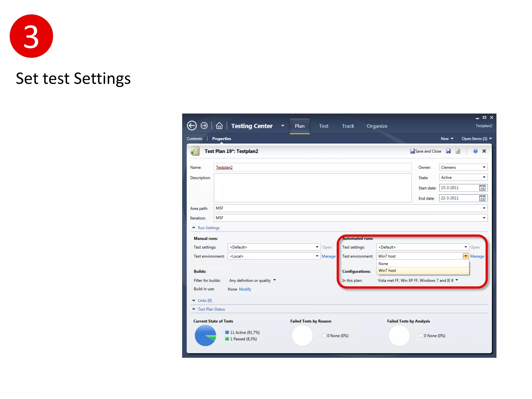Image resolution: width=532 pixels, height=399 pixels.
Task: Go back with the back arrow icon
Action: [192, 126]
